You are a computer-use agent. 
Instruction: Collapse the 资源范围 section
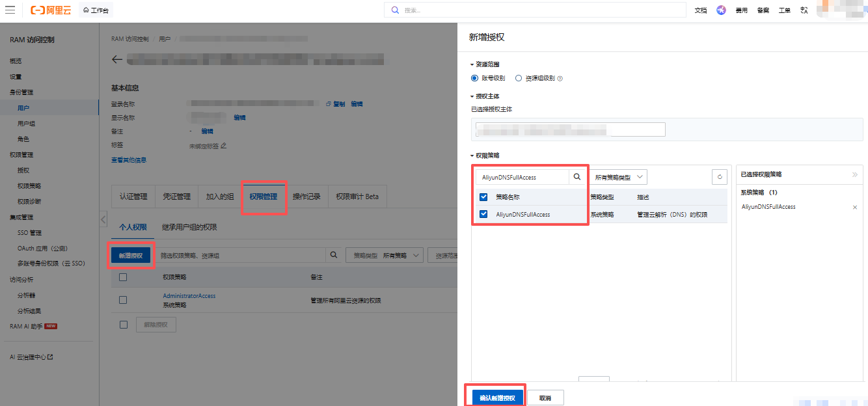click(485, 64)
